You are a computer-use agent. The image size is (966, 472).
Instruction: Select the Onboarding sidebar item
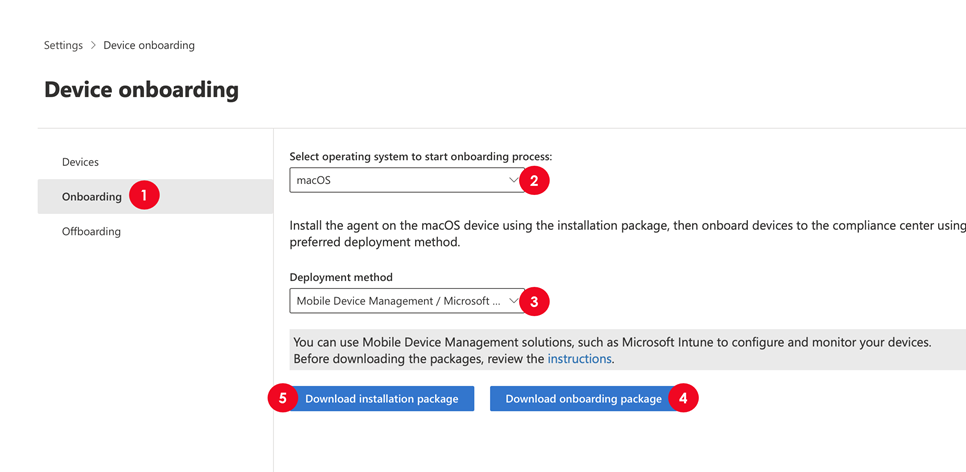[155, 197]
